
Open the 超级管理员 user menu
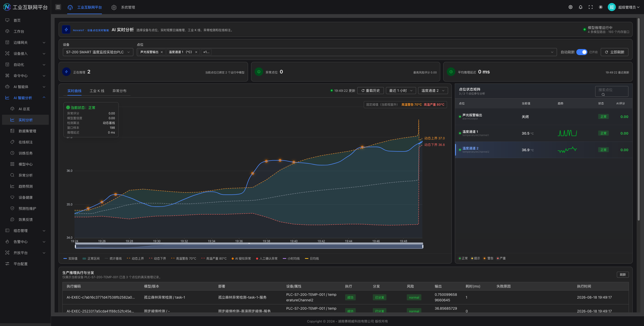point(629,7)
